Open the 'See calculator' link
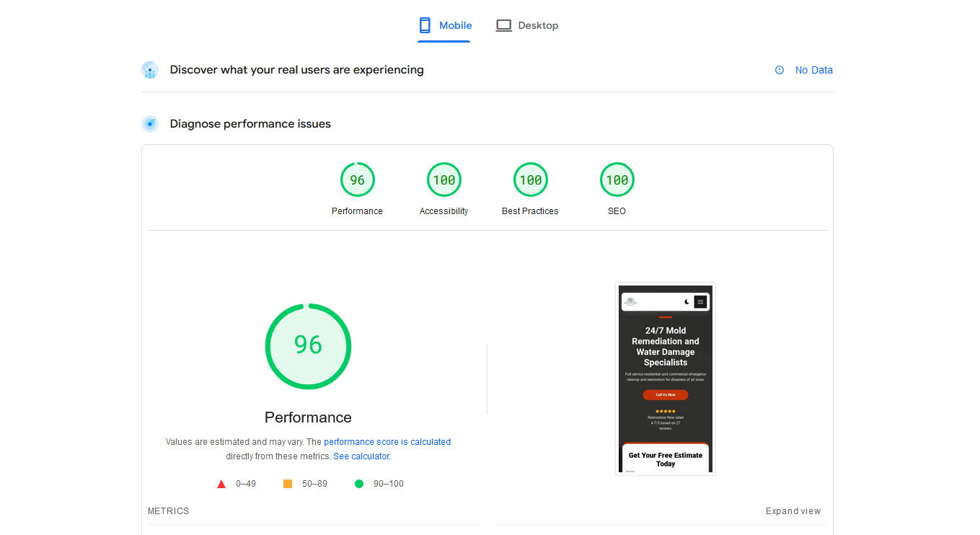Viewport: 980px width, 535px height. [361, 456]
